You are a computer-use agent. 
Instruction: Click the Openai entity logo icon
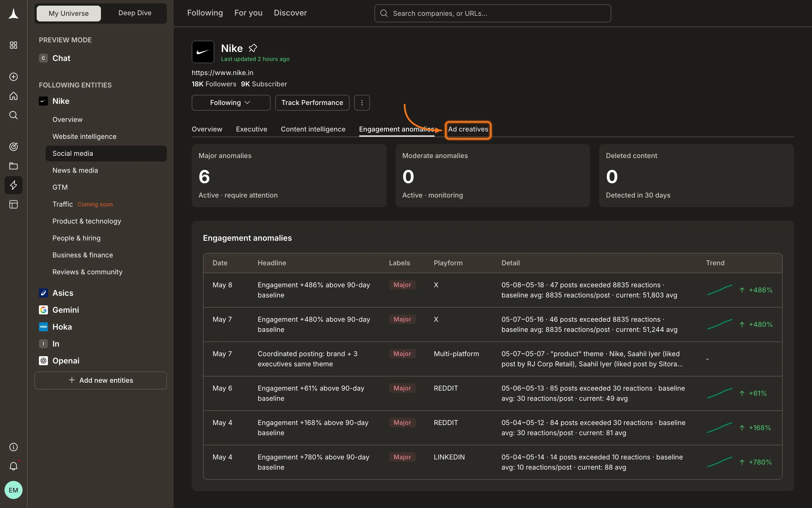pos(43,360)
